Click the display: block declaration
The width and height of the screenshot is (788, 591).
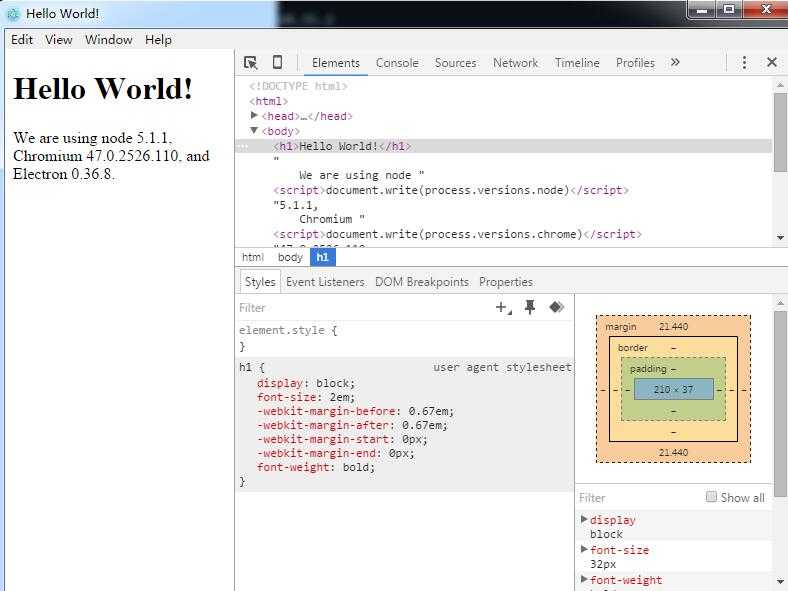point(306,383)
